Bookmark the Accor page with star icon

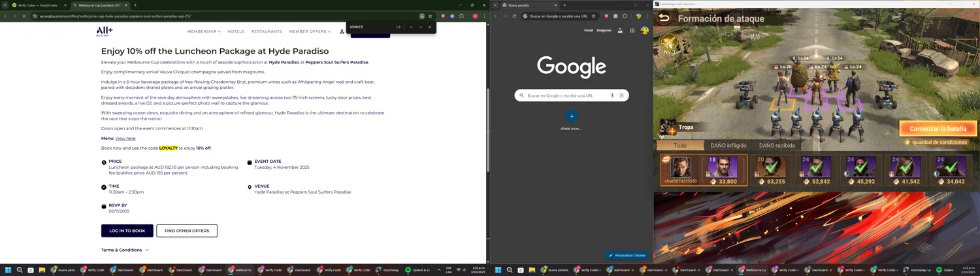(x=430, y=16)
